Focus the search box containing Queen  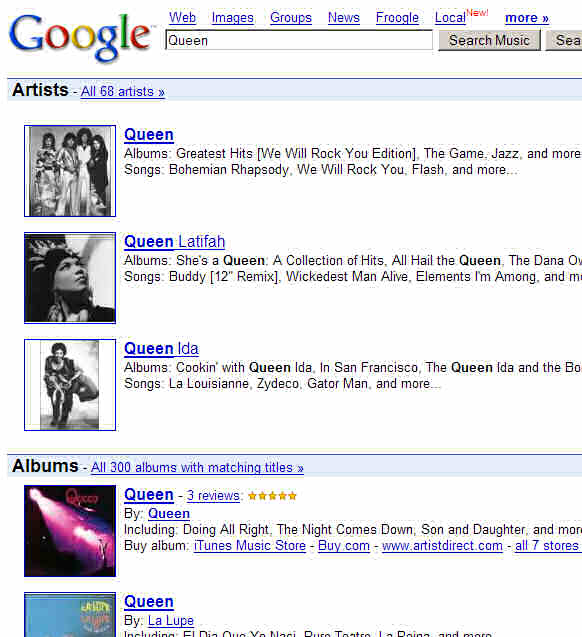pos(299,40)
